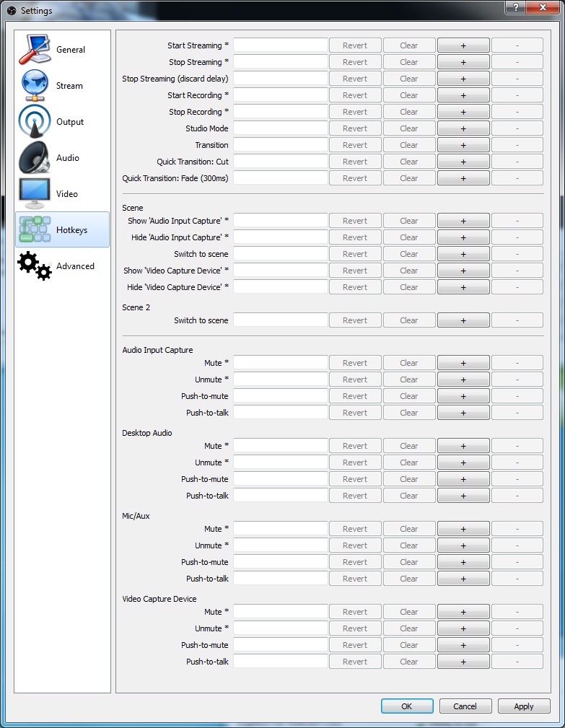565x728 pixels.
Task: Switch to the Stream tab label
Action: click(x=69, y=85)
